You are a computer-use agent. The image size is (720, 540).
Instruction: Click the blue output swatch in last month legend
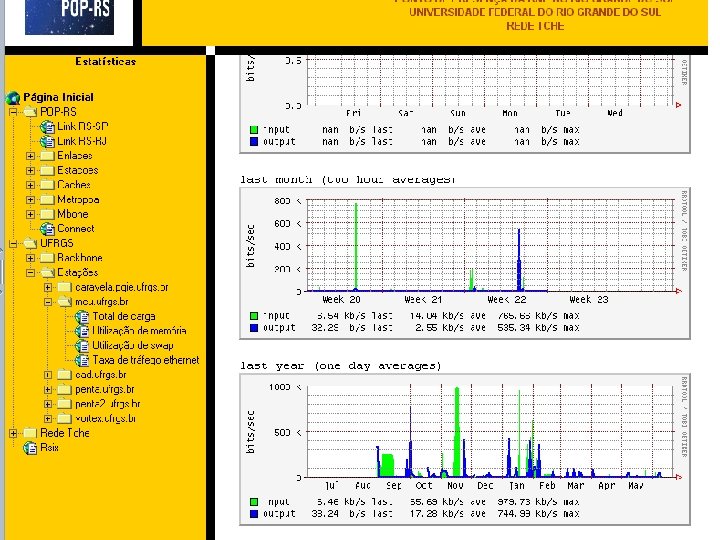point(254,328)
